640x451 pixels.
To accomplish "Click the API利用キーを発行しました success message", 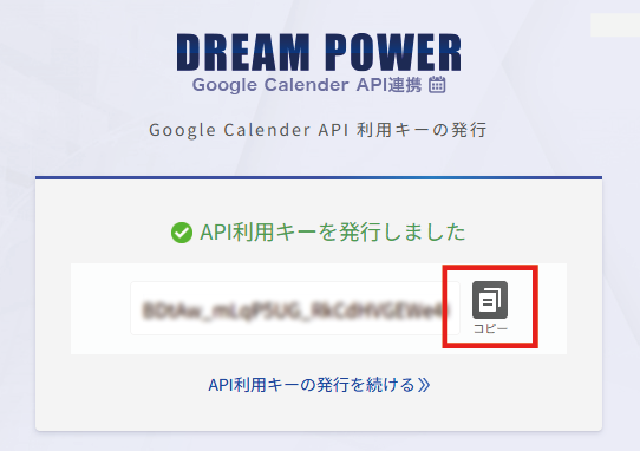I will 333,233.
